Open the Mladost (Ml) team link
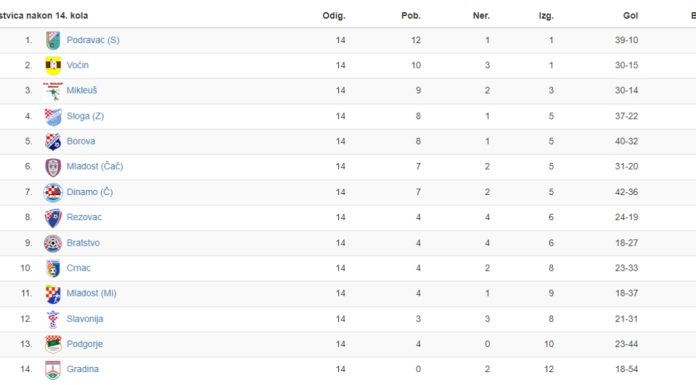 91,294
